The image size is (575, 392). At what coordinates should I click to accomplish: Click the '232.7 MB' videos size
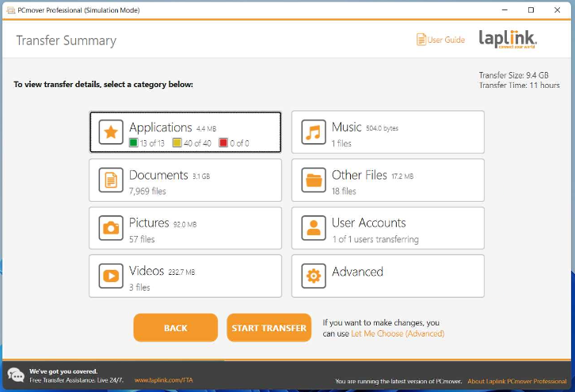[x=181, y=272]
